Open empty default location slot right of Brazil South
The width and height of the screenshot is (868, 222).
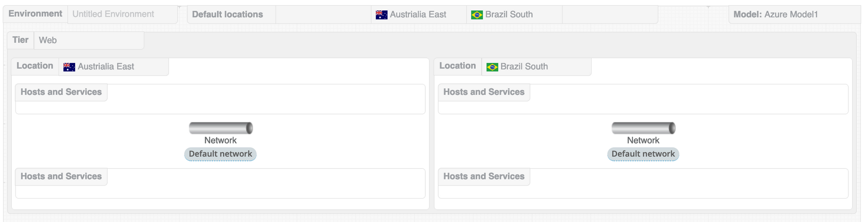click(x=610, y=15)
